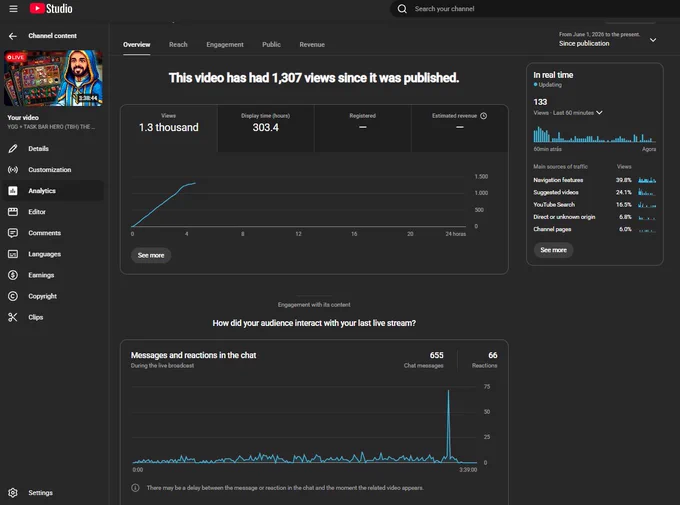Expand the Since publication date range dropdown
Viewport: 680px width, 505px height.
[x=653, y=40]
